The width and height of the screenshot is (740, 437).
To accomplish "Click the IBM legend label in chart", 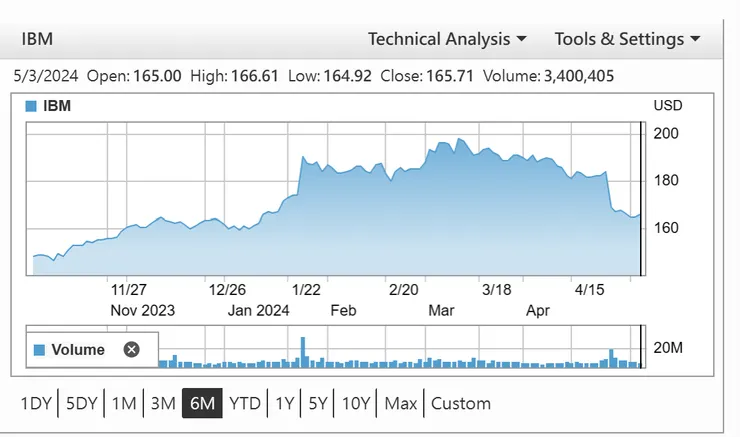I will coord(57,106).
